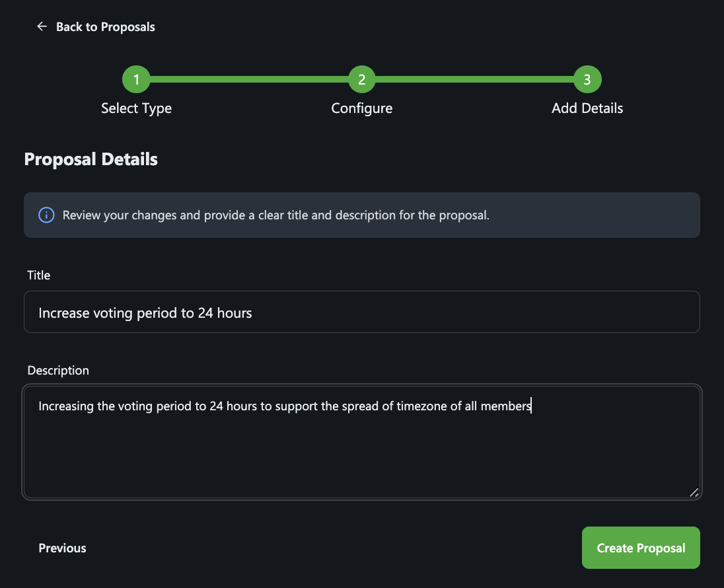
Task: Open the Select Type step label
Action: click(x=136, y=108)
